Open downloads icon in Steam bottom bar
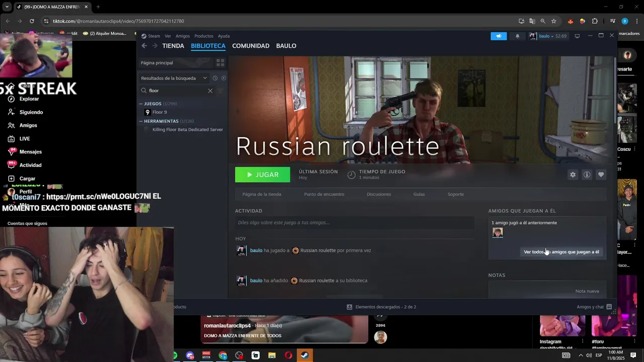 tap(349, 307)
